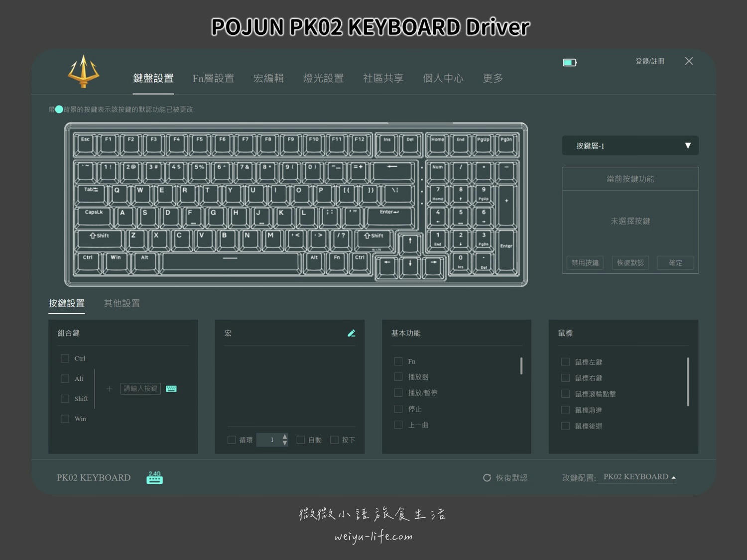Viewport: 747px width, 560px height.
Task: Select the Backspace arrow key on diagram
Action: (392, 172)
